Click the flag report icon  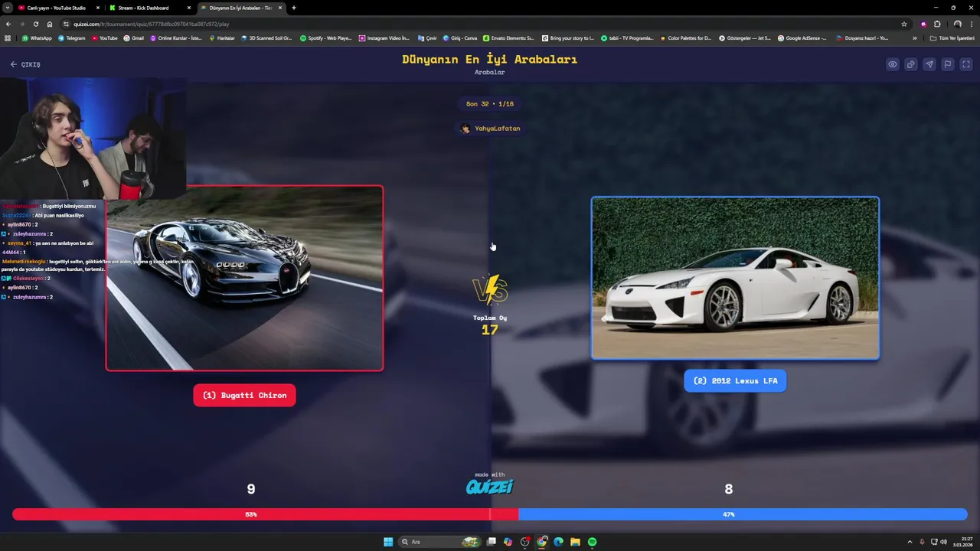click(947, 64)
